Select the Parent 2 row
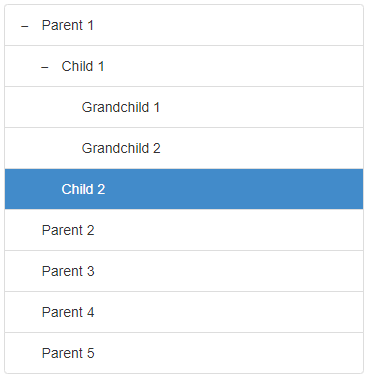This screenshot has width=369, height=379. [x=184, y=230]
